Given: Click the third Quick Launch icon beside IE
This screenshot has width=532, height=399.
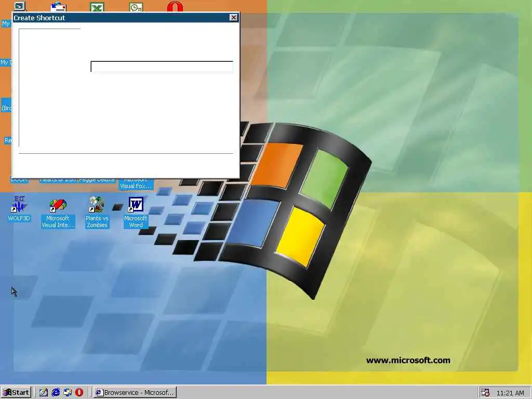Looking at the screenshot, I should (x=68, y=393).
